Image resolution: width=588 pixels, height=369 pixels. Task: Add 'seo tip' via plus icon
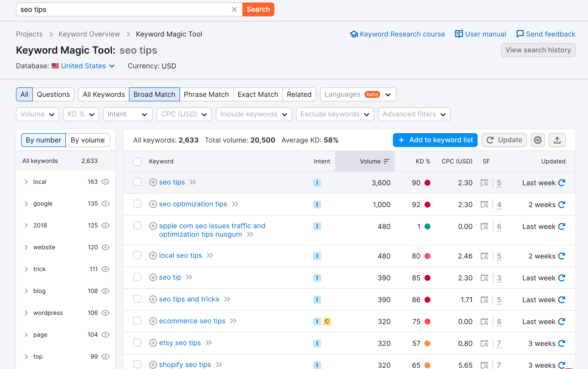pyautogui.click(x=153, y=277)
